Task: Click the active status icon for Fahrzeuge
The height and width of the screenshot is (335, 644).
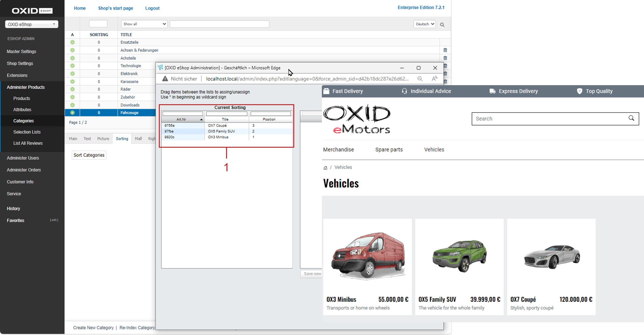Action: 73,113
